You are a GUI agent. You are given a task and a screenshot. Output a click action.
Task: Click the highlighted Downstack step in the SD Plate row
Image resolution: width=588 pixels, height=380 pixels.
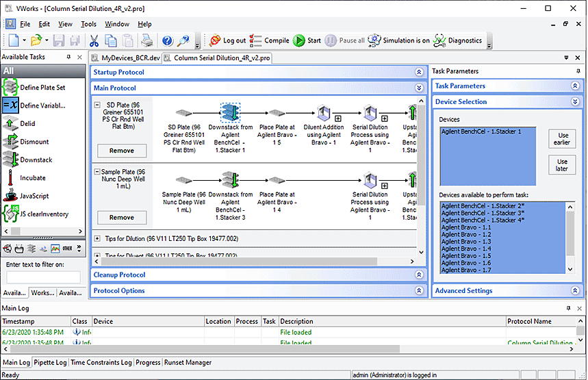[x=230, y=112]
